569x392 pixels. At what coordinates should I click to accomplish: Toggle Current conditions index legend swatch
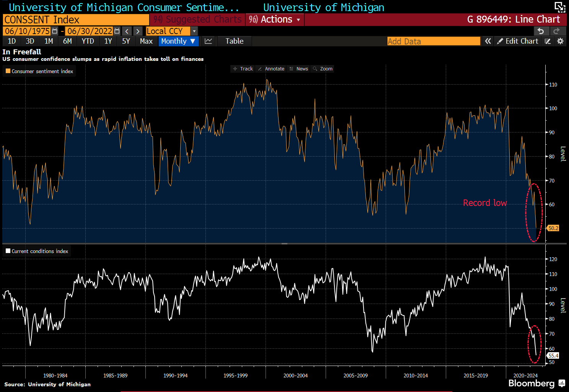point(8,251)
